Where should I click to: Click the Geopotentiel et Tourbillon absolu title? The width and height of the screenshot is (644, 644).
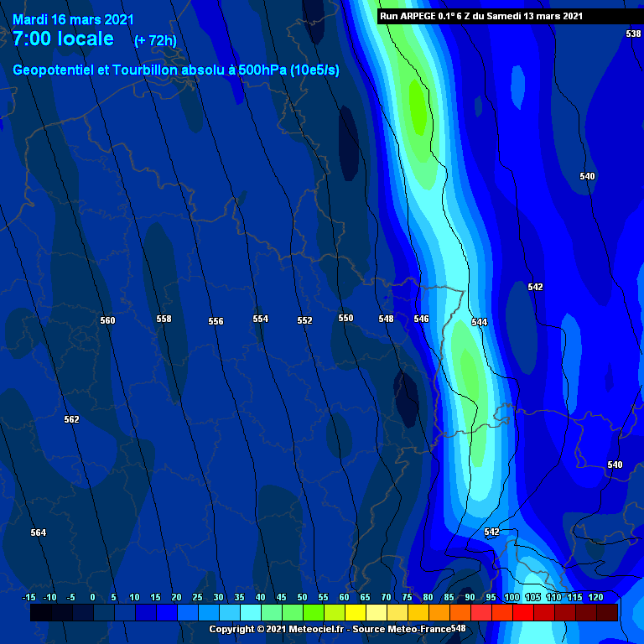point(175,71)
